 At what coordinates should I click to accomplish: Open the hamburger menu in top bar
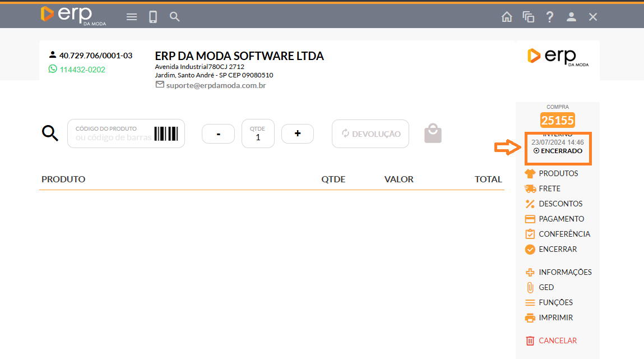click(x=132, y=17)
